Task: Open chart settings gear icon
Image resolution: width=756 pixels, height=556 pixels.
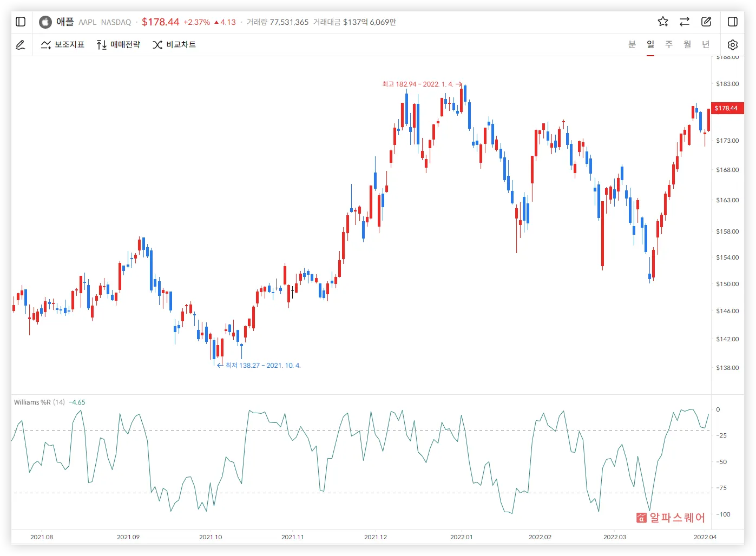Action: [x=733, y=45]
